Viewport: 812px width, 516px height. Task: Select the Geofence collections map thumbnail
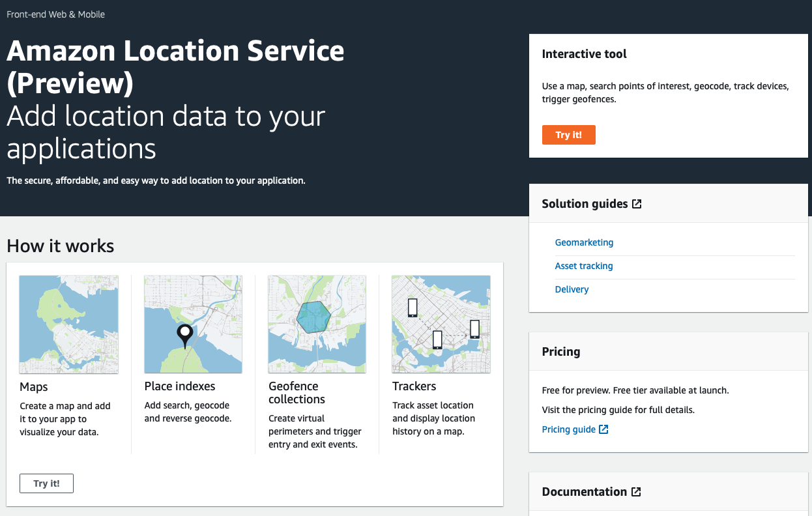point(317,324)
